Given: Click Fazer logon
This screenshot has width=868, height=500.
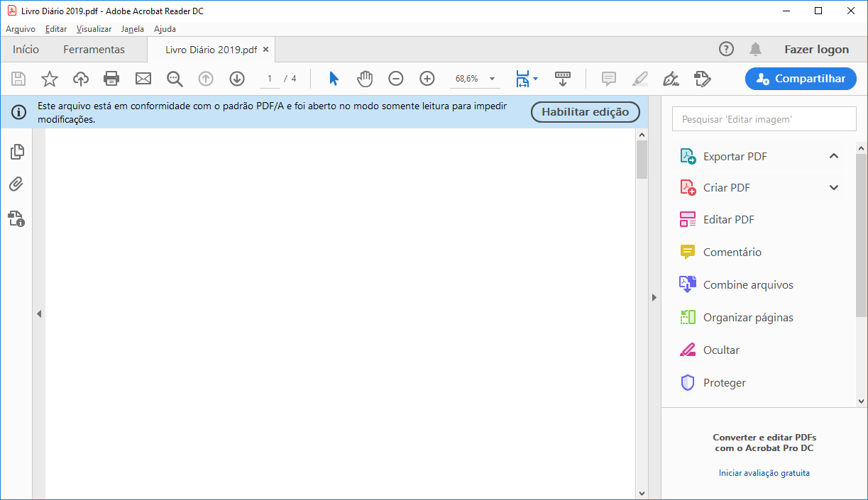Looking at the screenshot, I should [816, 50].
